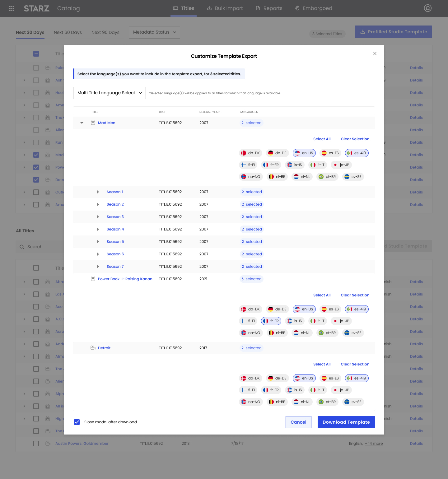Click the search magnifier icon in All Titles
This screenshot has width=448, height=479.
[x=22, y=247]
